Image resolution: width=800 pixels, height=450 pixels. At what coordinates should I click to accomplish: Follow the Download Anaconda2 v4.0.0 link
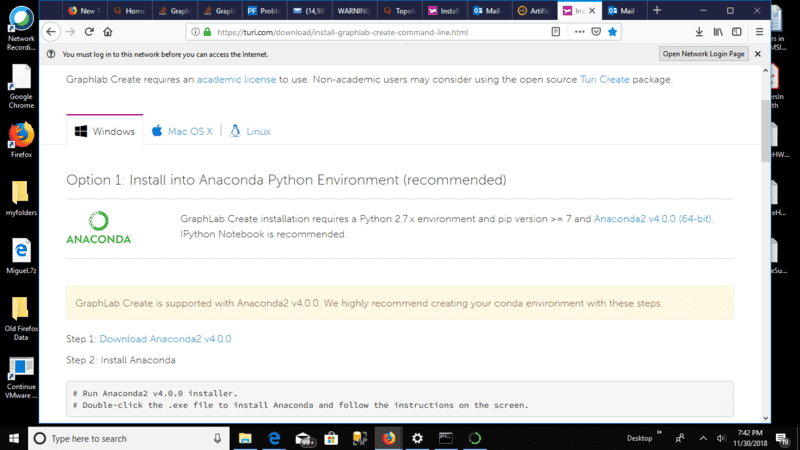(x=165, y=339)
